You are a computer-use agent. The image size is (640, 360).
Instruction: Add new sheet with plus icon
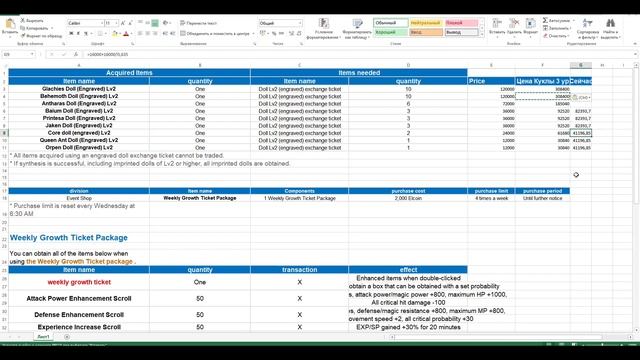[67, 337]
